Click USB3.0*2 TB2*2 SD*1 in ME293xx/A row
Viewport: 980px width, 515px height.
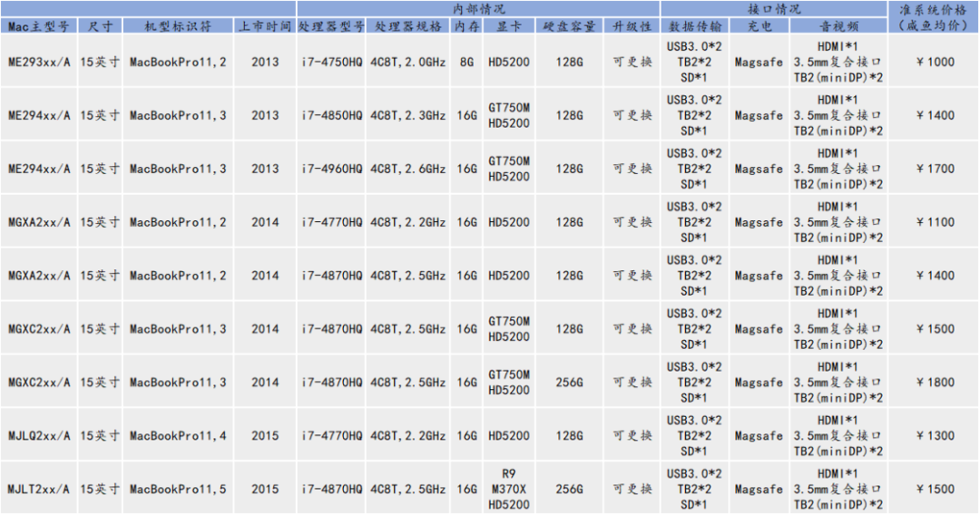pyautogui.click(x=694, y=62)
